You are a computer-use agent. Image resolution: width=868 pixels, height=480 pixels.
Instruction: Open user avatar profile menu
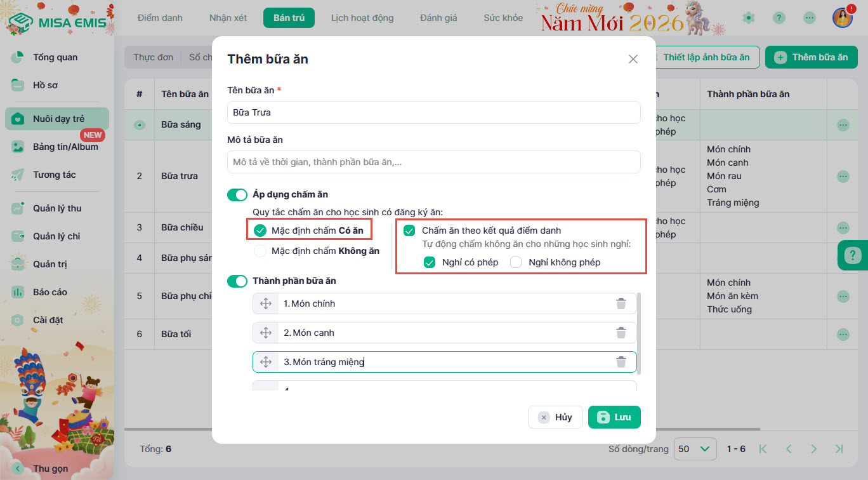tap(842, 18)
